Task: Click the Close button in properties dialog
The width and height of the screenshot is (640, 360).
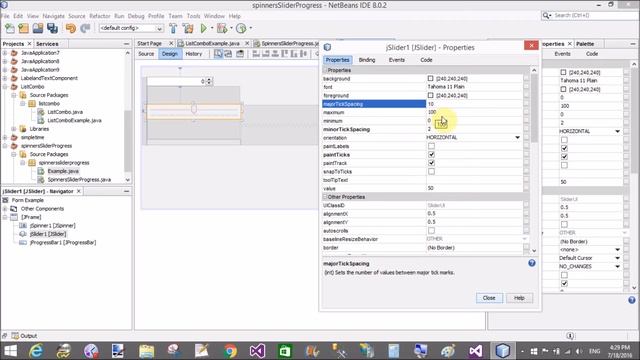Action: 489,298
